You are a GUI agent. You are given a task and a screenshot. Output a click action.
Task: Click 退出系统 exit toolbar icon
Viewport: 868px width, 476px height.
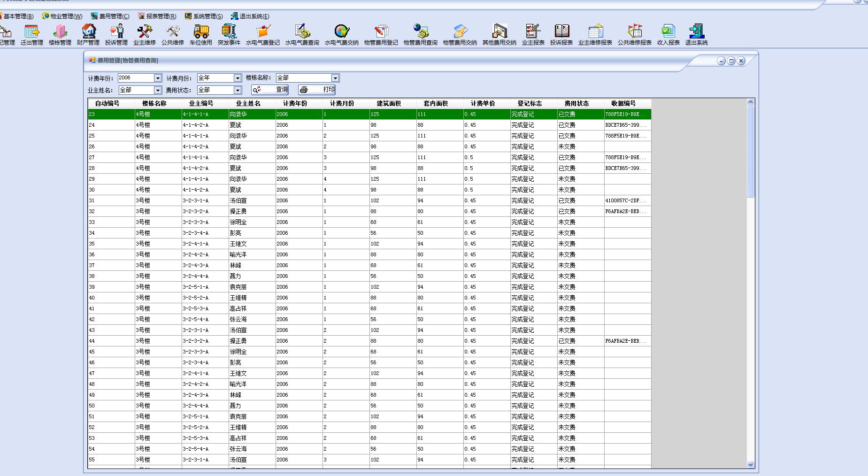[x=697, y=35]
